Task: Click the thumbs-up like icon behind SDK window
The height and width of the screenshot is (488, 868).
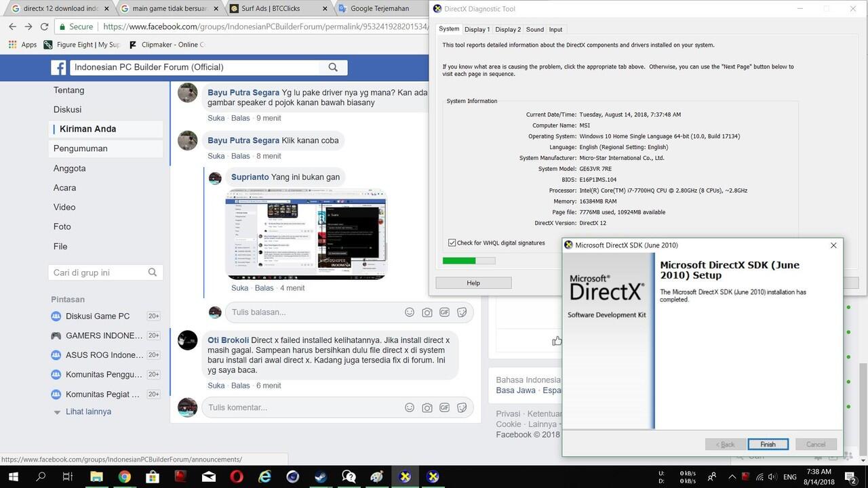Action: (x=557, y=341)
